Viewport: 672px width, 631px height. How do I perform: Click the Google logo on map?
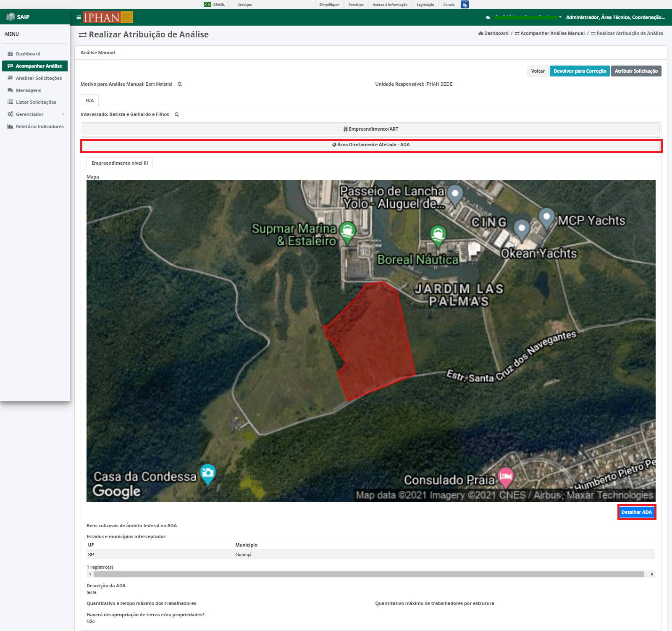click(x=116, y=491)
